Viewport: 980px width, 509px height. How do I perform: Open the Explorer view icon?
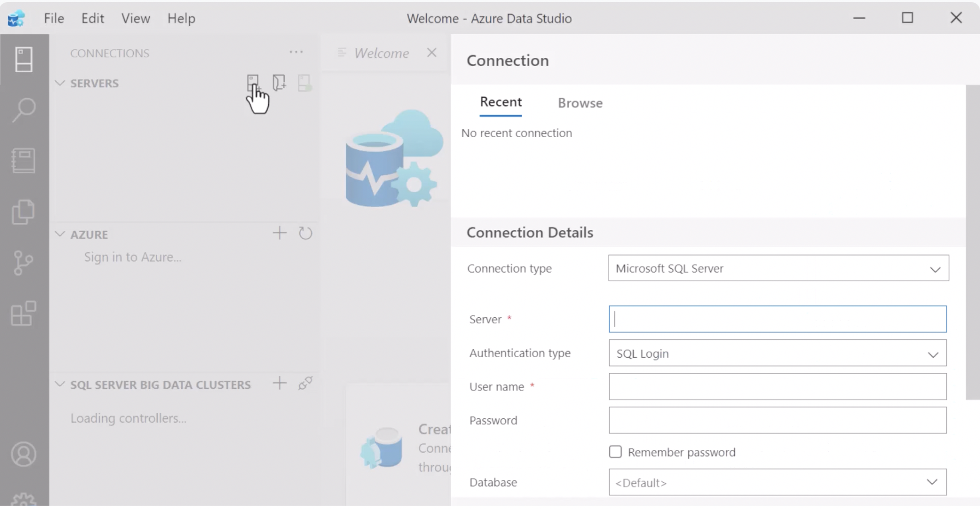click(x=23, y=211)
